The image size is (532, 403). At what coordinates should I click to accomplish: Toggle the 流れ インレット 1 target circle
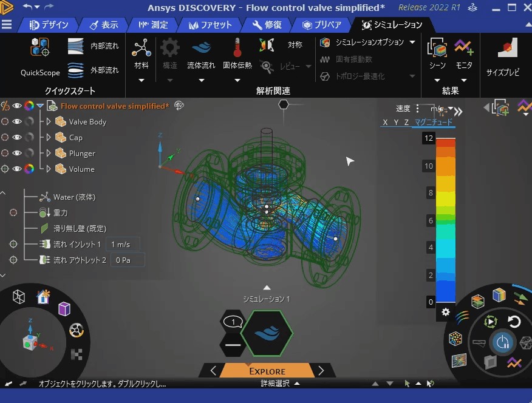click(13, 244)
